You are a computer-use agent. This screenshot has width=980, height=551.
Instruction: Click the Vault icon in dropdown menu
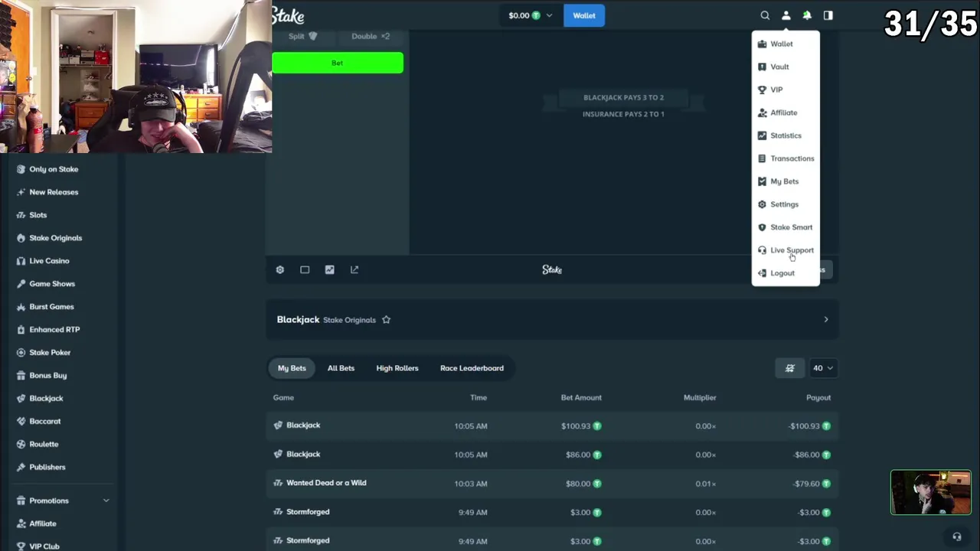pyautogui.click(x=762, y=67)
